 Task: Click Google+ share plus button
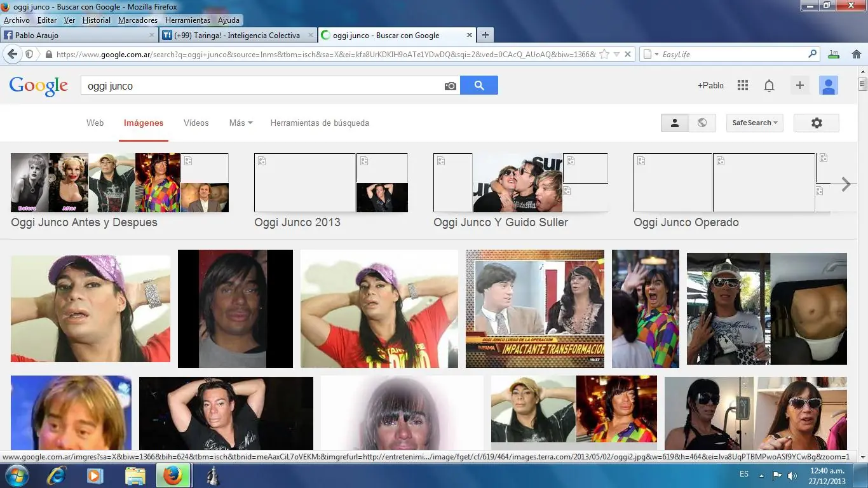(800, 85)
